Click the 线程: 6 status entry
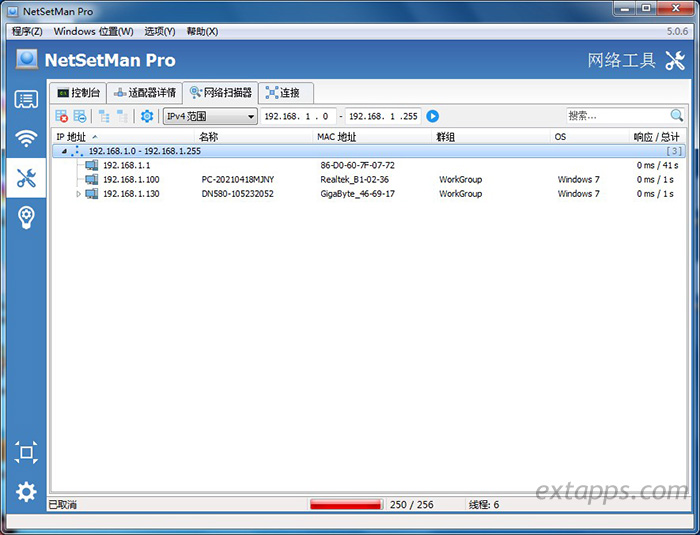 (484, 505)
